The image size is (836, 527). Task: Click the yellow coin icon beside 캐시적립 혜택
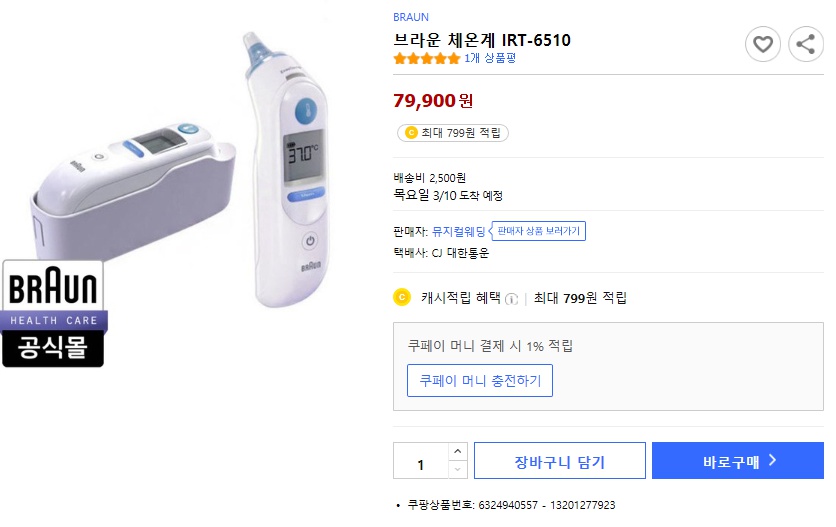pyautogui.click(x=403, y=297)
